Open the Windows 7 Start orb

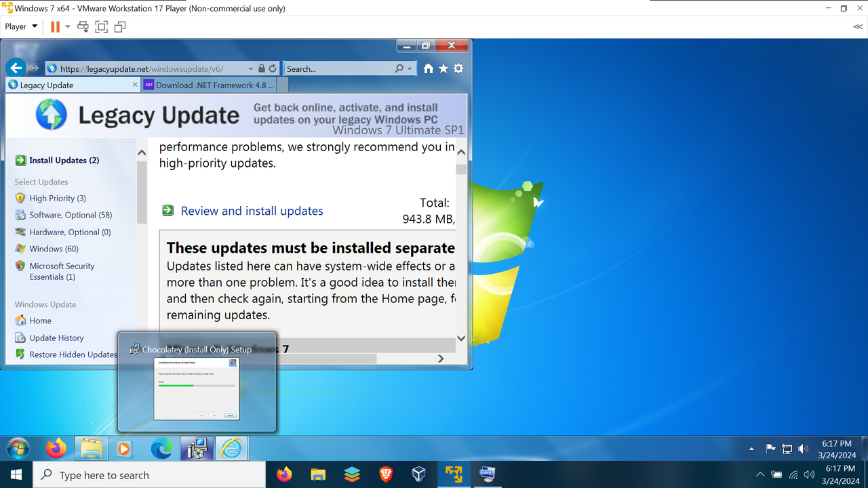point(18,448)
